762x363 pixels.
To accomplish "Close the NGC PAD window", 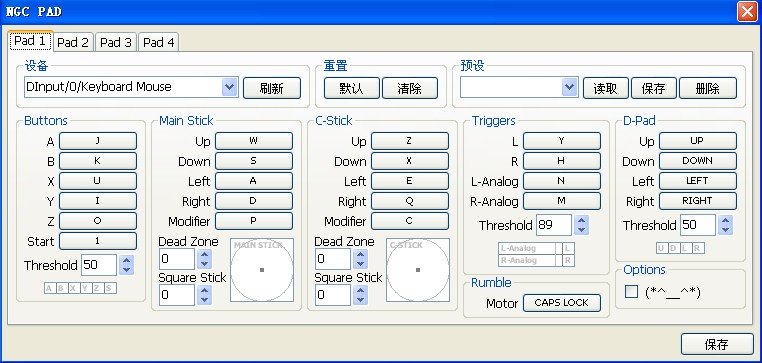I will [747, 12].
